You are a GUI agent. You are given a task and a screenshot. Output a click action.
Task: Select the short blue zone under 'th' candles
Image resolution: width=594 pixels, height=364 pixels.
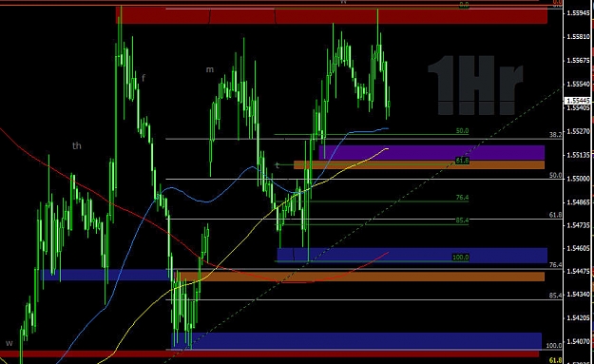106,275
